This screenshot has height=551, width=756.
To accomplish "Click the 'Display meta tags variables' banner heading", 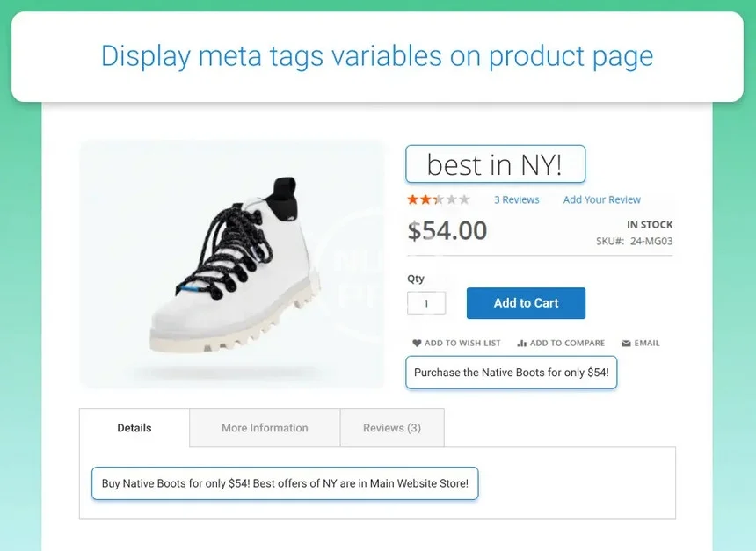I will 377,56.
